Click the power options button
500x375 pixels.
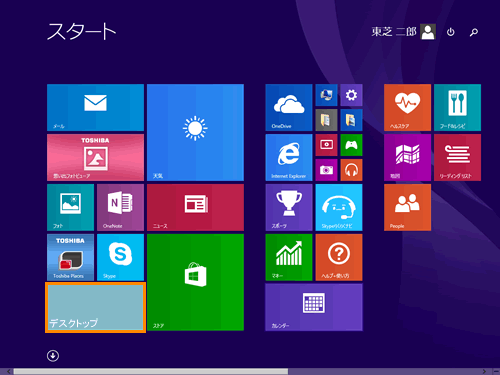(x=451, y=32)
